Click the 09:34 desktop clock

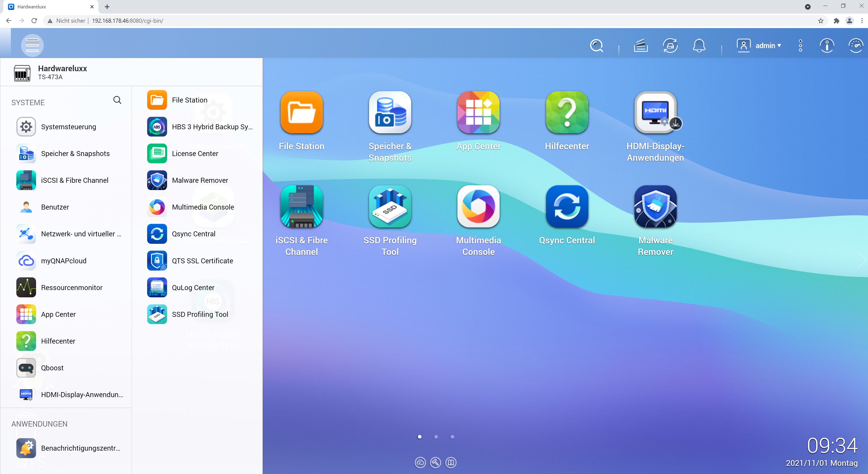pyautogui.click(x=832, y=445)
